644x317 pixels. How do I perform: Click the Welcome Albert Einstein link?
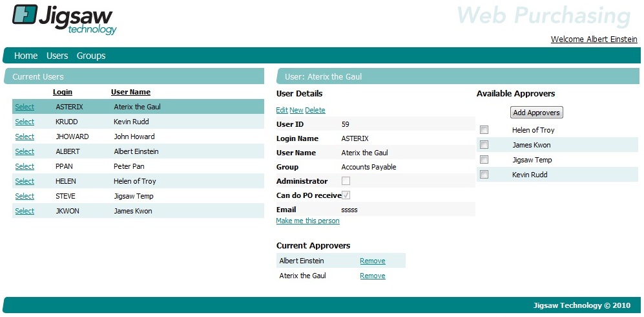[594, 39]
